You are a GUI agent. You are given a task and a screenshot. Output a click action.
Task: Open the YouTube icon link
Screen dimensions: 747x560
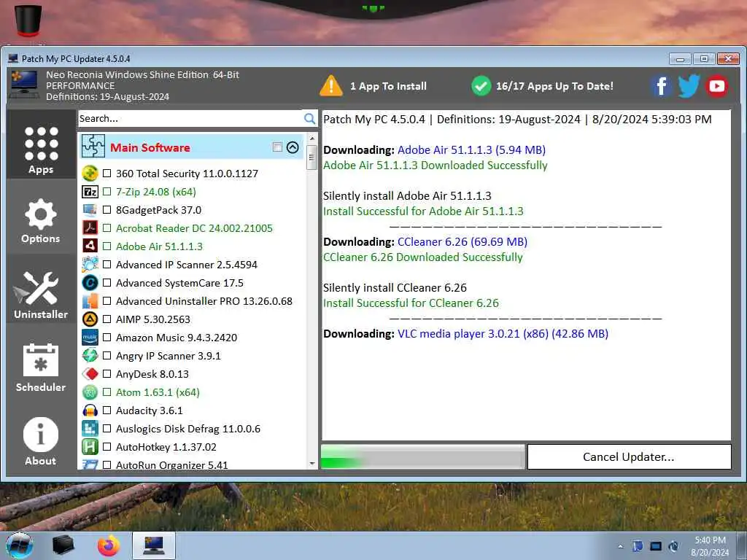pos(717,86)
